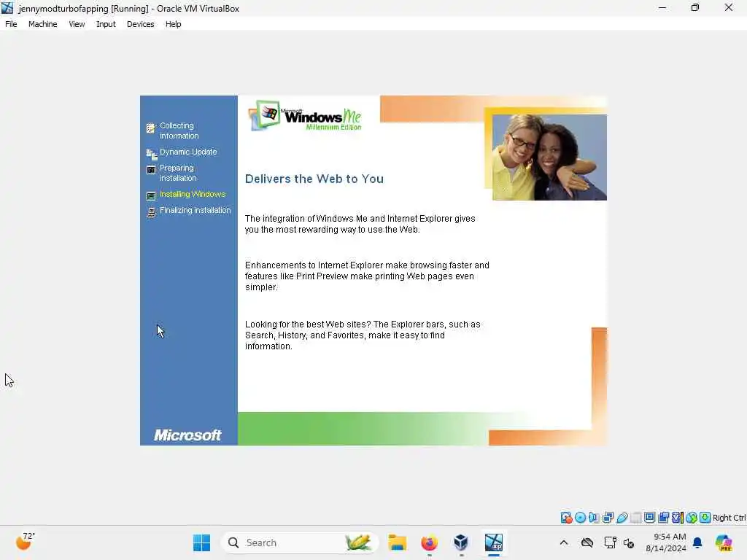The image size is (747, 560).
Task: Open the View menu
Action: coord(77,24)
